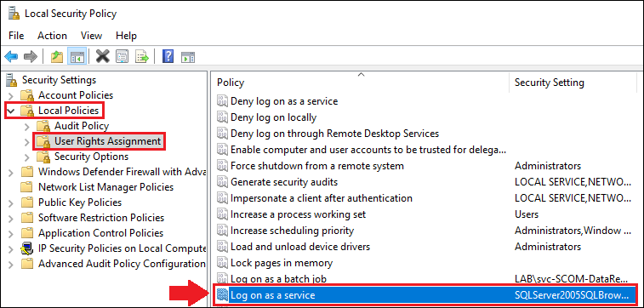Screen dimensions: 644x308
Task: Select Local Policies in the tree
Action: click(69, 111)
